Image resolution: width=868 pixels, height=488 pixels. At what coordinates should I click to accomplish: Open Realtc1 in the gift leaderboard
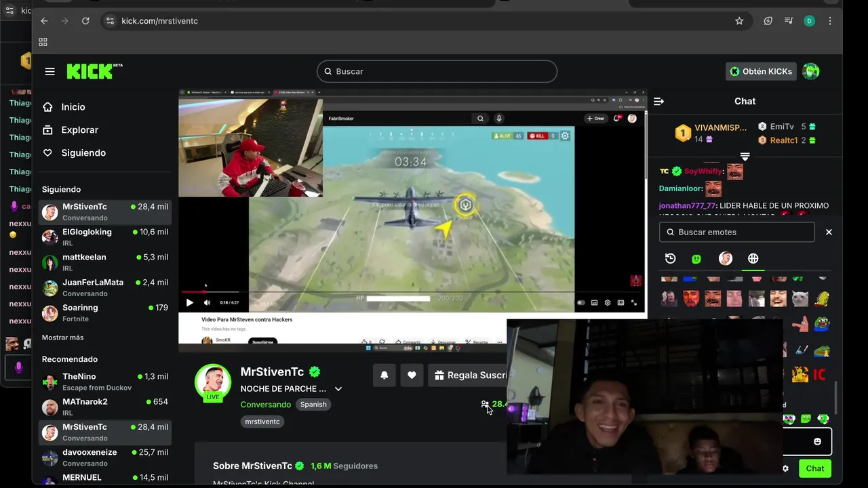coord(787,140)
